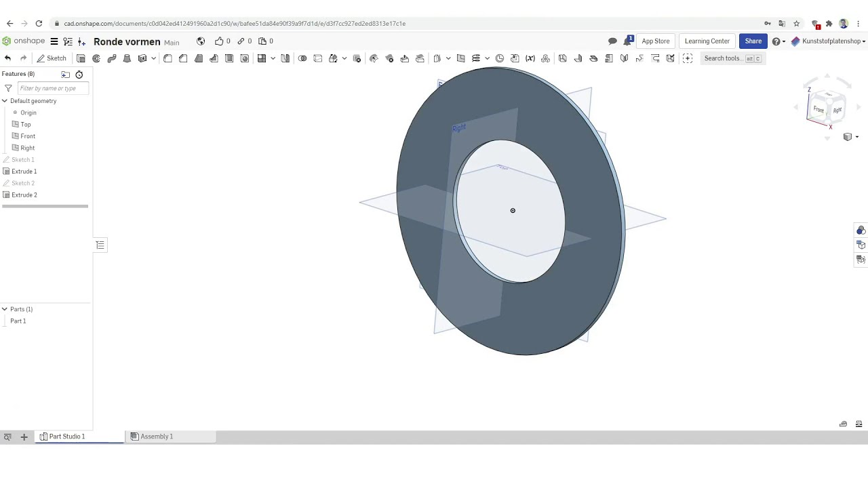Select Extrude 2 in the feature list
868x488 pixels.
click(x=24, y=195)
